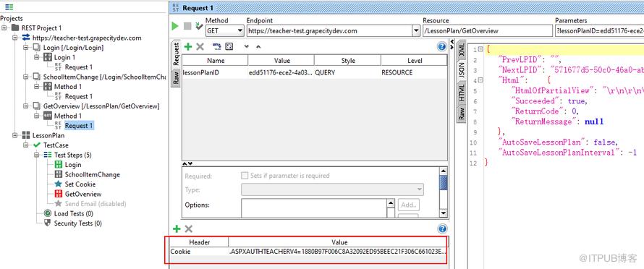
Task: Click the green plus to add header
Action: click(x=177, y=229)
